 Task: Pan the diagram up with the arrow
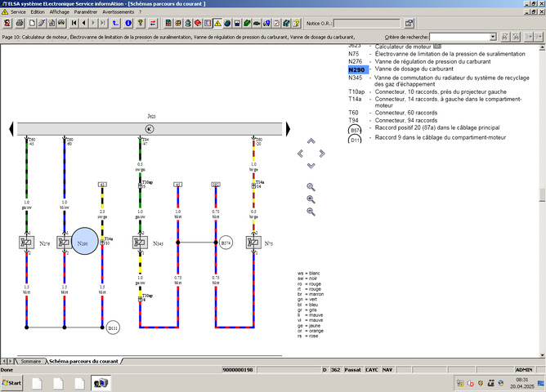pyautogui.click(x=311, y=140)
